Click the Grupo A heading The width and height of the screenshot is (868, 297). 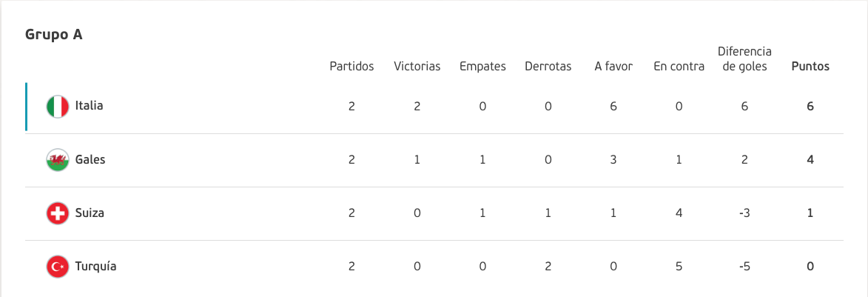tap(54, 34)
